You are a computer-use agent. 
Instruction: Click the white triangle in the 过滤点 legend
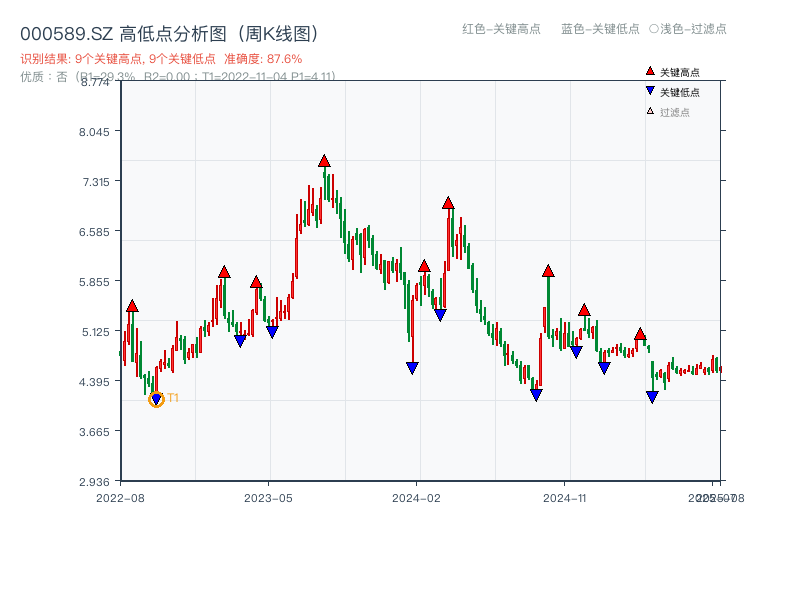tap(650, 111)
